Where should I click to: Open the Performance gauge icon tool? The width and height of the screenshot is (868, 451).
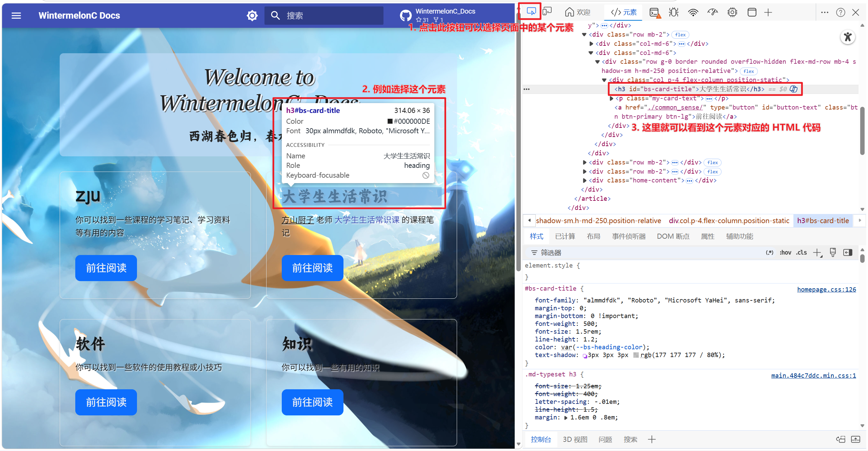tap(712, 13)
